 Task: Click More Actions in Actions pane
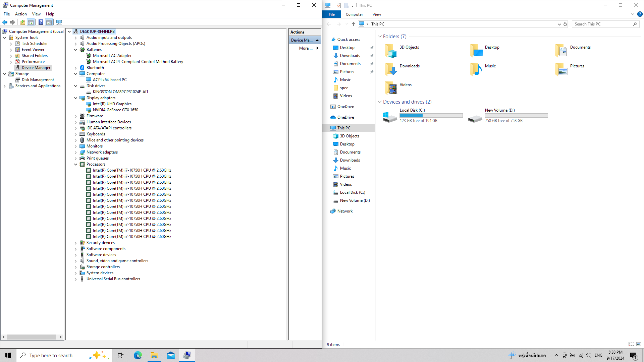click(306, 48)
